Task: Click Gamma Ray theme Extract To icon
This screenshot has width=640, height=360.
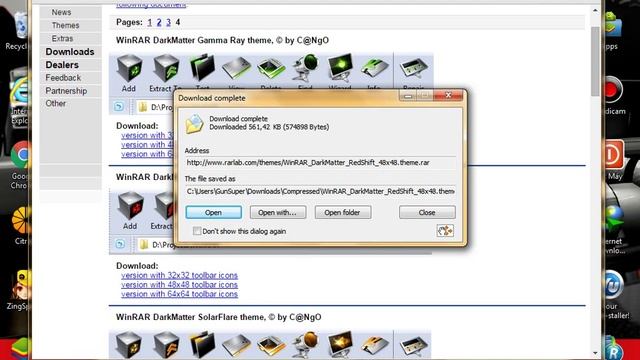Action: point(166,69)
